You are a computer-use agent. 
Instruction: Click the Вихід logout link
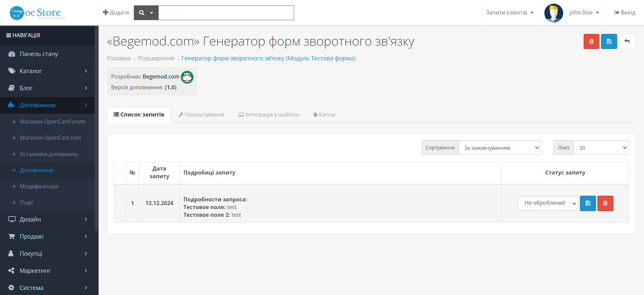click(625, 13)
